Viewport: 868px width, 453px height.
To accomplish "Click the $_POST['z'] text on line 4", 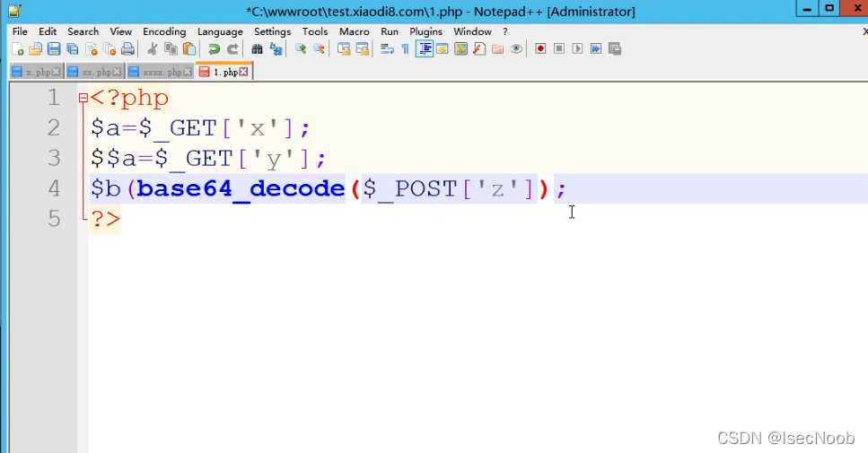I will (450, 188).
